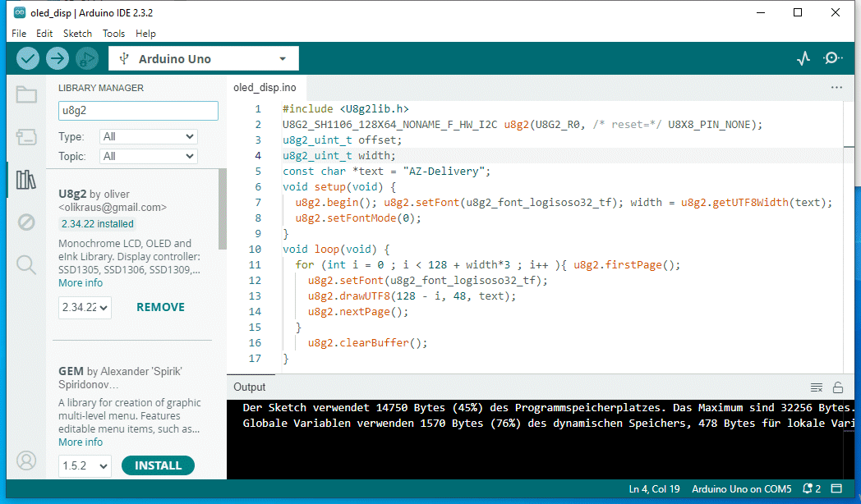861x504 pixels.
Task: Select the oled_disp.ino editor tab
Action: pyautogui.click(x=265, y=88)
